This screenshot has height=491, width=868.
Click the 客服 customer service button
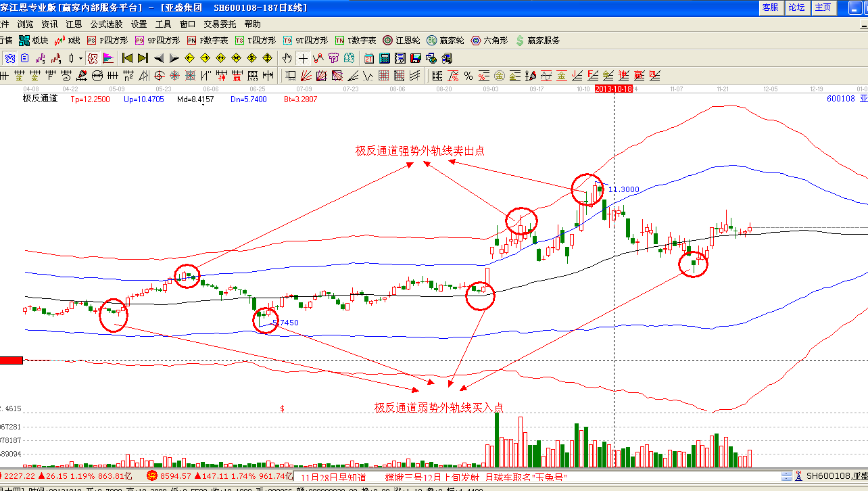pos(770,7)
